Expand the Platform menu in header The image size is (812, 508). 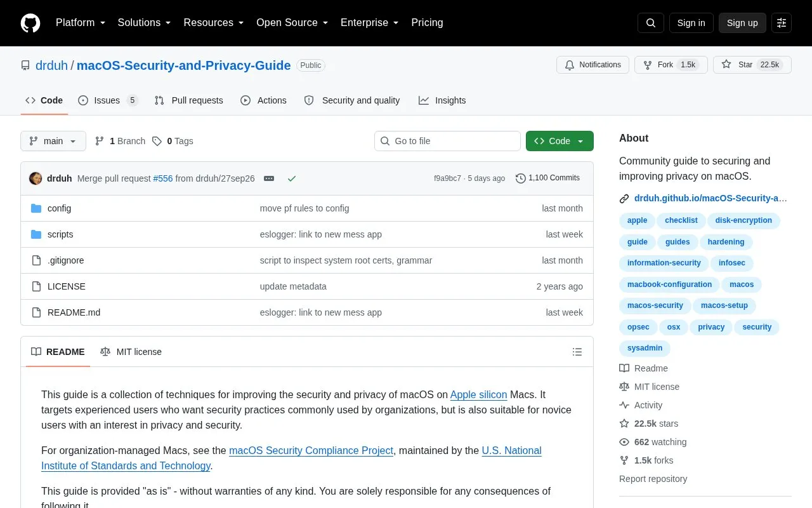click(81, 23)
